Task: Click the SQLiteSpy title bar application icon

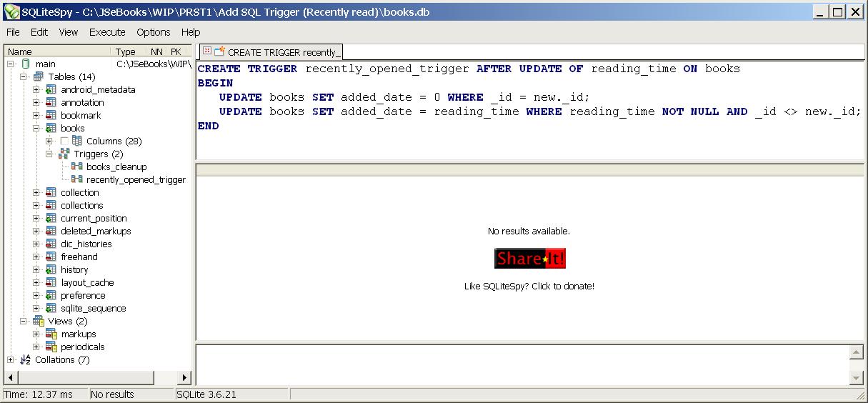Action: point(11,11)
